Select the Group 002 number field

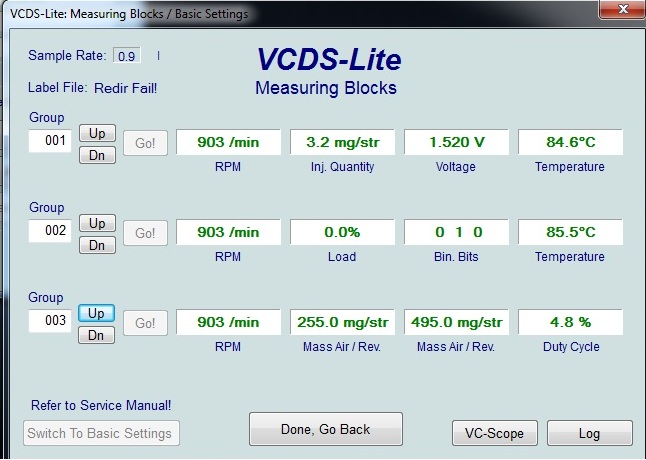coord(50,231)
